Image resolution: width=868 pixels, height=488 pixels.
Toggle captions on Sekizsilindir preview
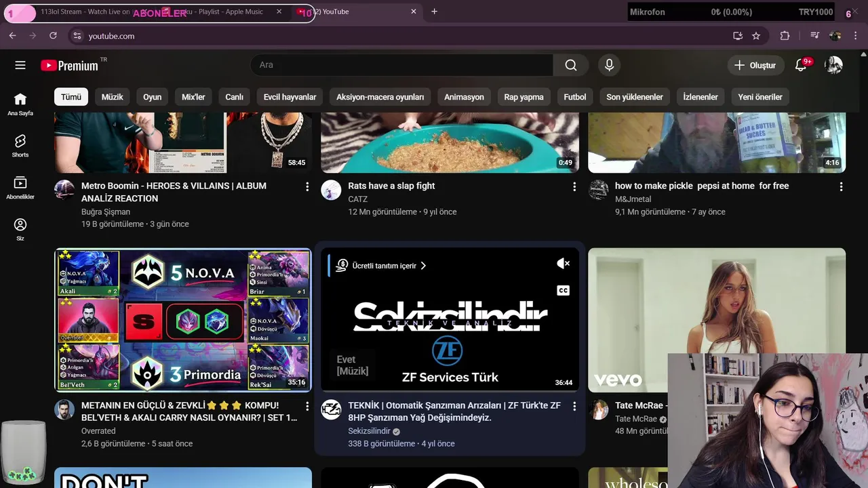[563, 290]
